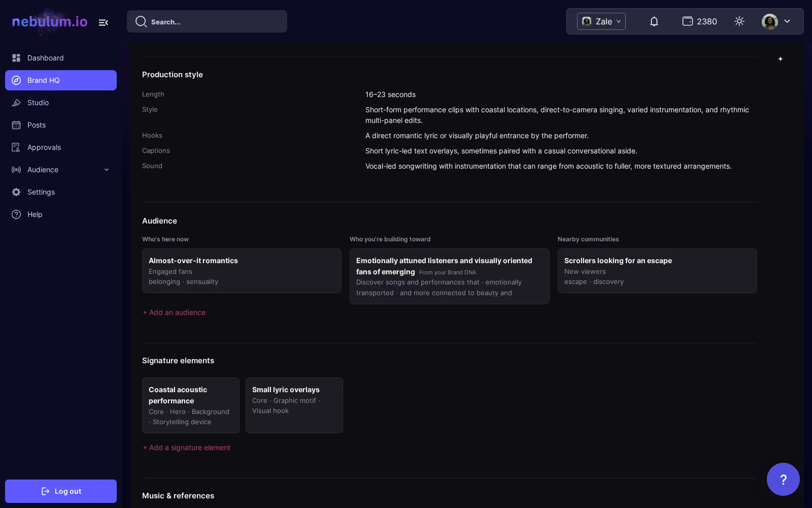Open notifications bell
Viewport: 812px width, 508px height.
coord(654,21)
